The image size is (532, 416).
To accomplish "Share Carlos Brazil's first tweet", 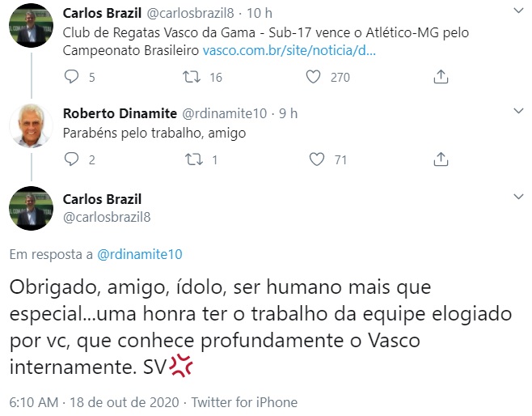I will tap(441, 78).
